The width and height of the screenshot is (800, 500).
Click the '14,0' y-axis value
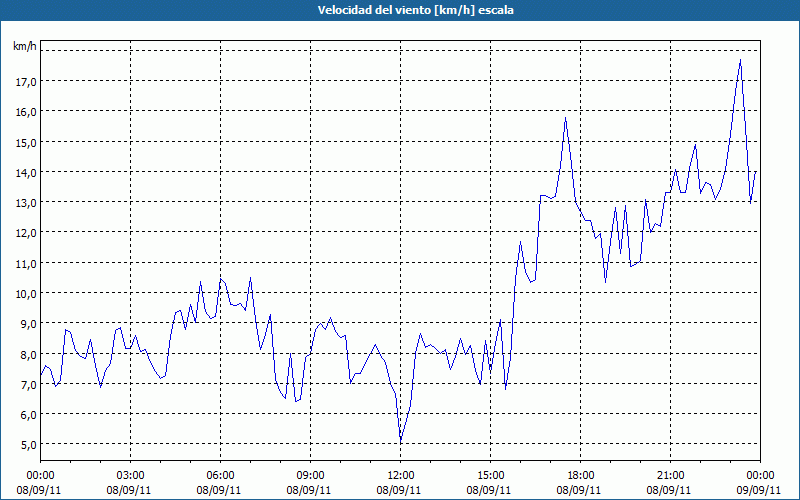(26, 172)
